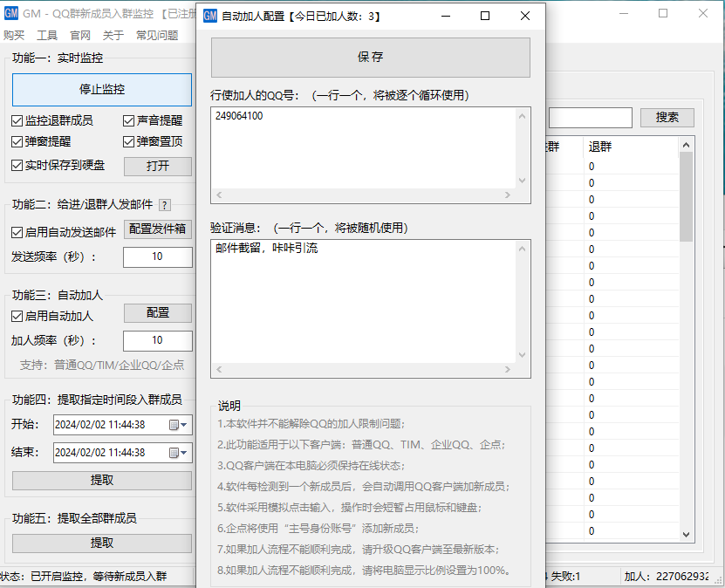Open 配置发件箱 settings
Screen dimensions: 725x588
158,229
